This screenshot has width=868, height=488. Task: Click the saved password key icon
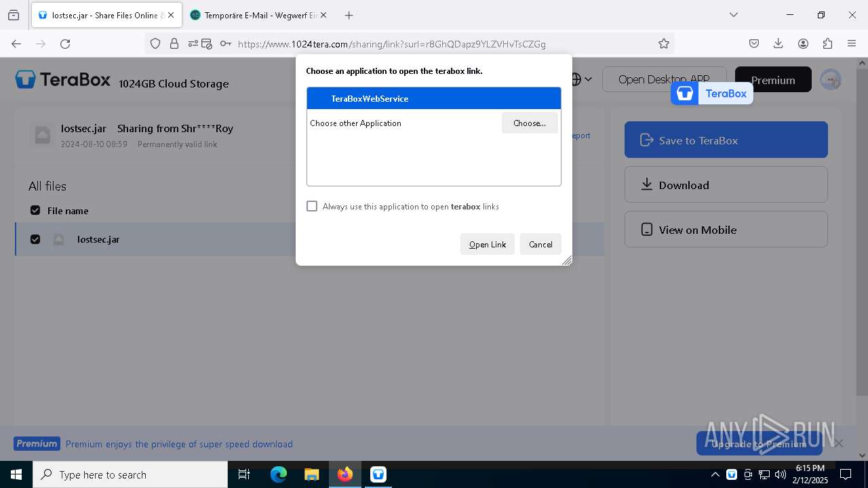pyautogui.click(x=226, y=43)
